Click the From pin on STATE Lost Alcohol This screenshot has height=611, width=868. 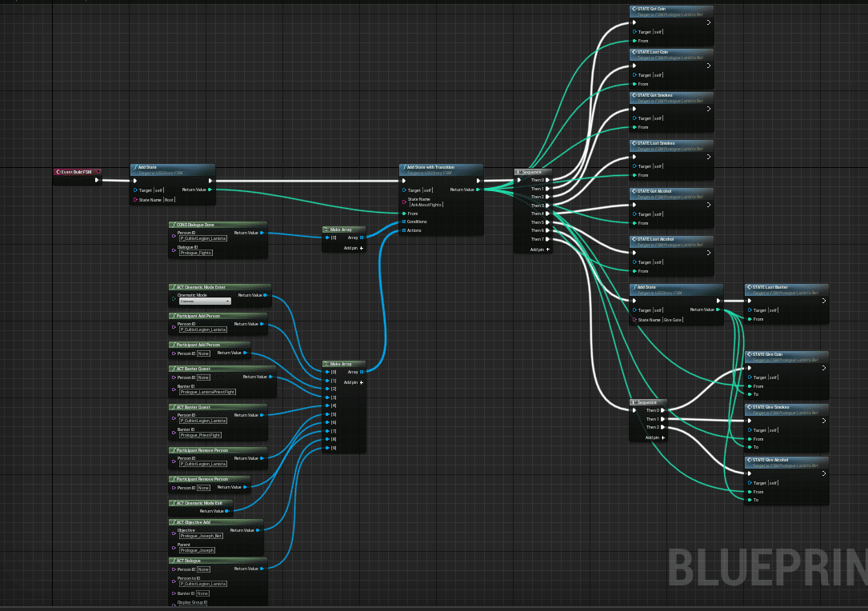(634, 271)
